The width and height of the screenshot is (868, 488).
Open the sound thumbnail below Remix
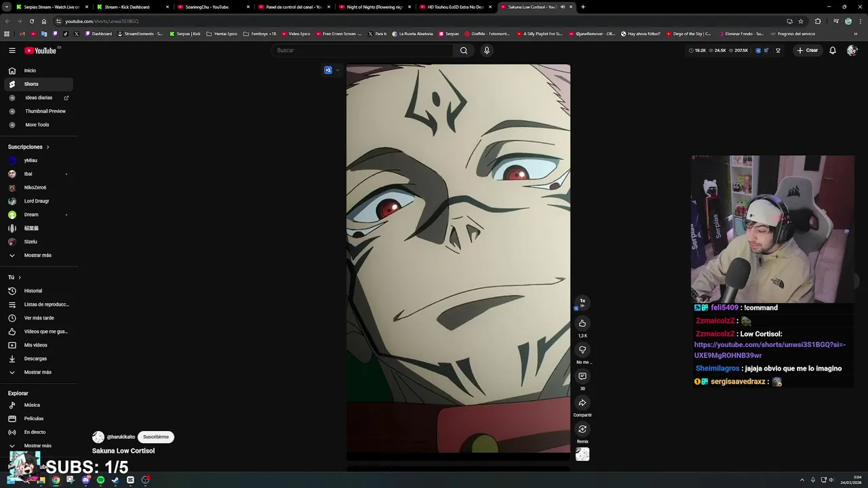(583, 454)
